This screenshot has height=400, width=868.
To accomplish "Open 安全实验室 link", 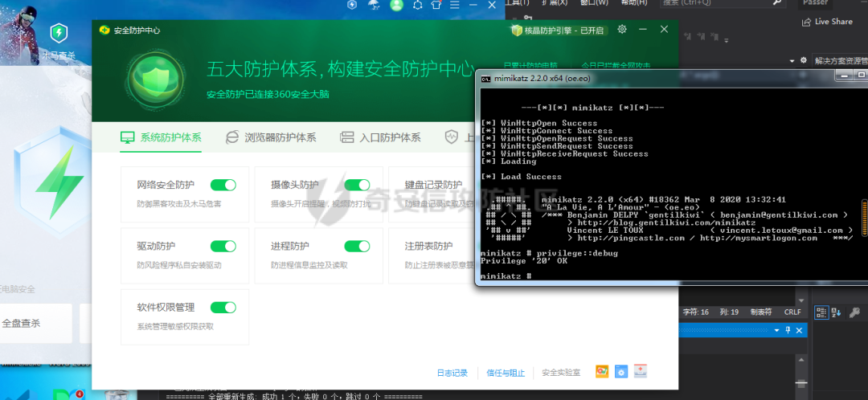I will click(x=561, y=373).
